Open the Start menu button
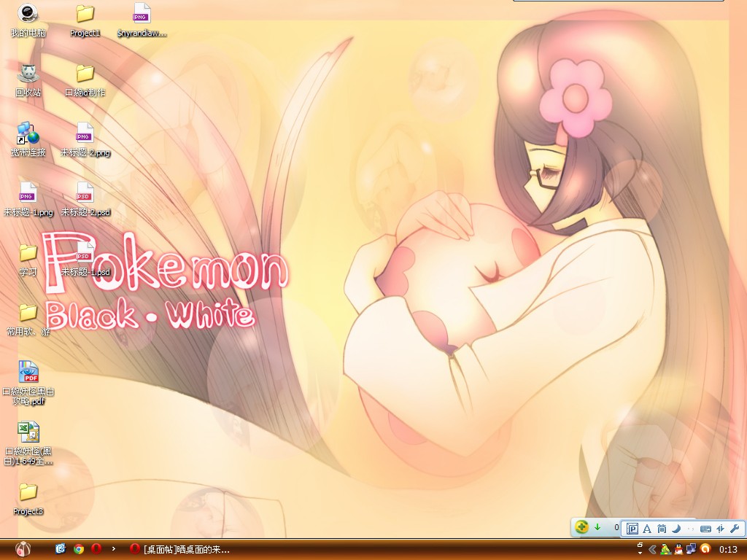This screenshot has width=747, height=560. click(x=23, y=550)
